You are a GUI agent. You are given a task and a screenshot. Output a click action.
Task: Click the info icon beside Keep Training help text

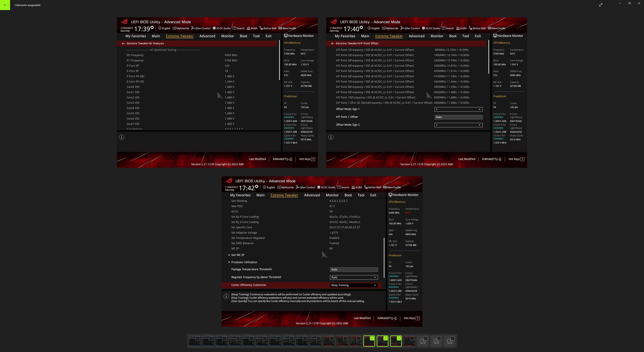[x=226, y=296]
